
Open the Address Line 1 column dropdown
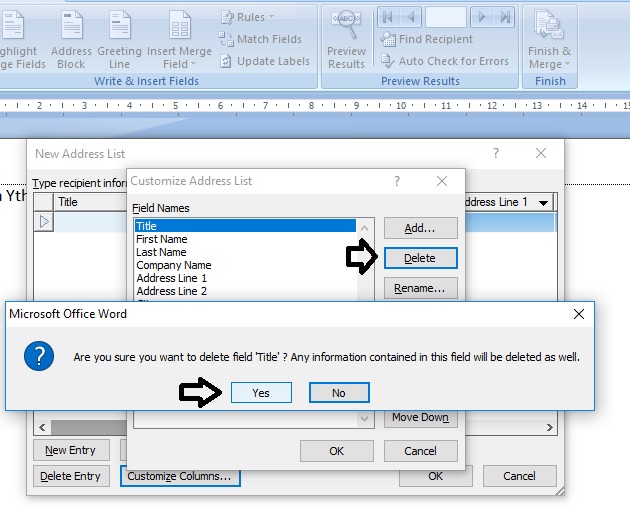click(544, 203)
